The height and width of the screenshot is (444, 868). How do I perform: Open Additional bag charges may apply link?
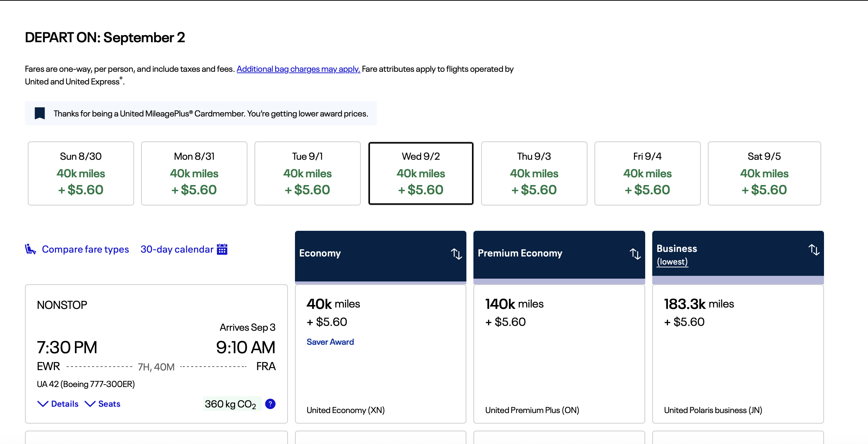click(298, 69)
